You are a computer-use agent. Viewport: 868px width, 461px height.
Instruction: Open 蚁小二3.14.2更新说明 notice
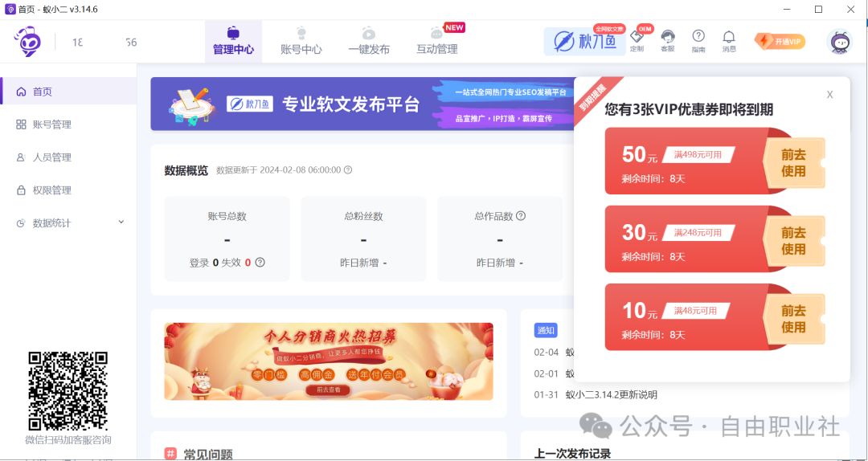coord(611,394)
